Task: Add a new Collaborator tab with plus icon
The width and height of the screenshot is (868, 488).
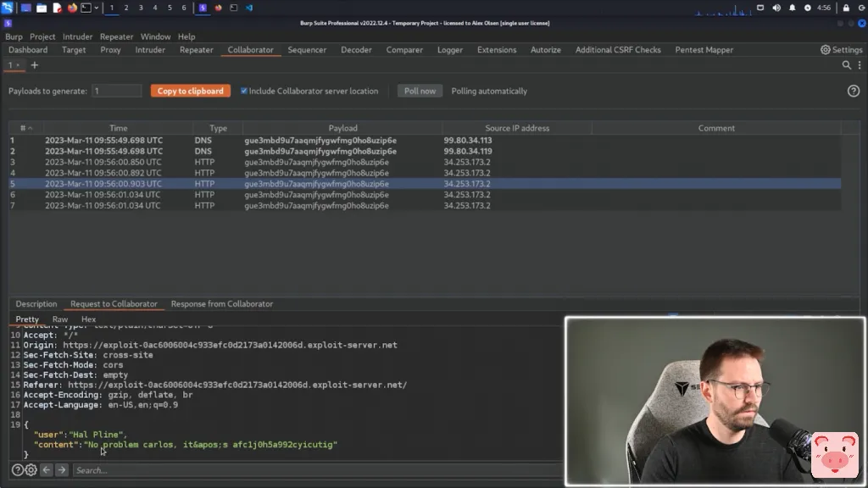Action: [35, 65]
